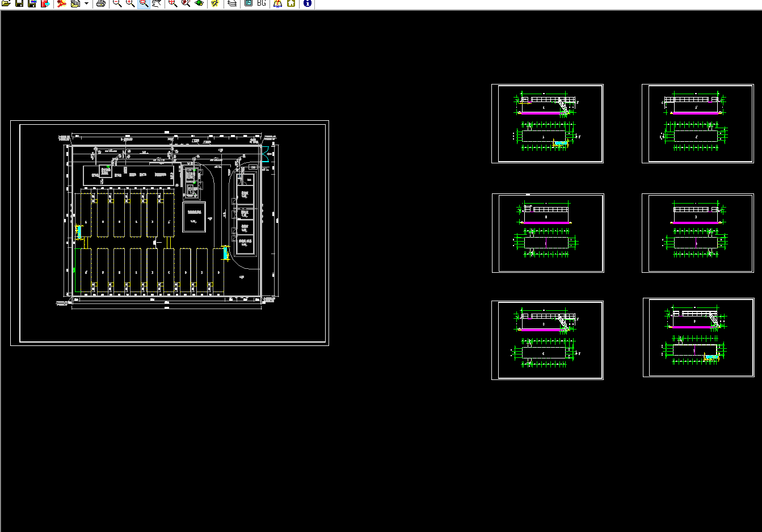Select the middle-left elevation drawing sheet
The image size is (762, 532).
548,233
